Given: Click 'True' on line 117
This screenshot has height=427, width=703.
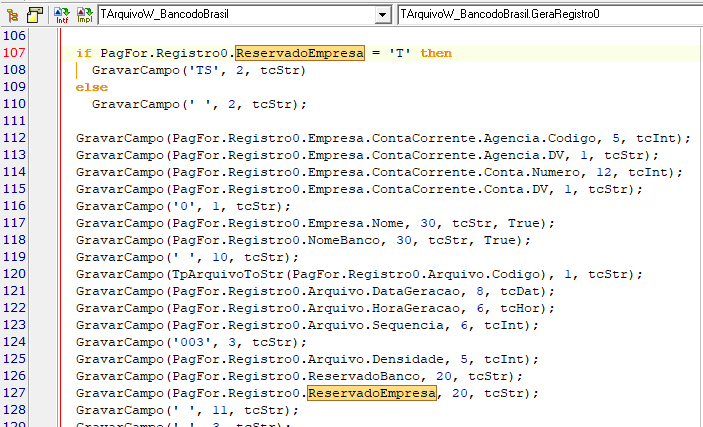Looking at the screenshot, I should pyautogui.click(x=524, y=223).
